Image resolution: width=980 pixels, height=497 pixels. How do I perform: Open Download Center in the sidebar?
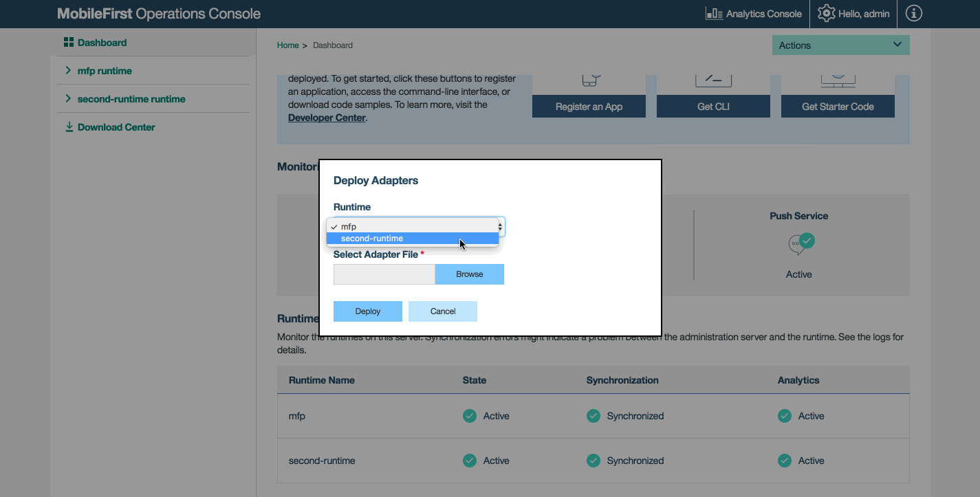point(116,127)
